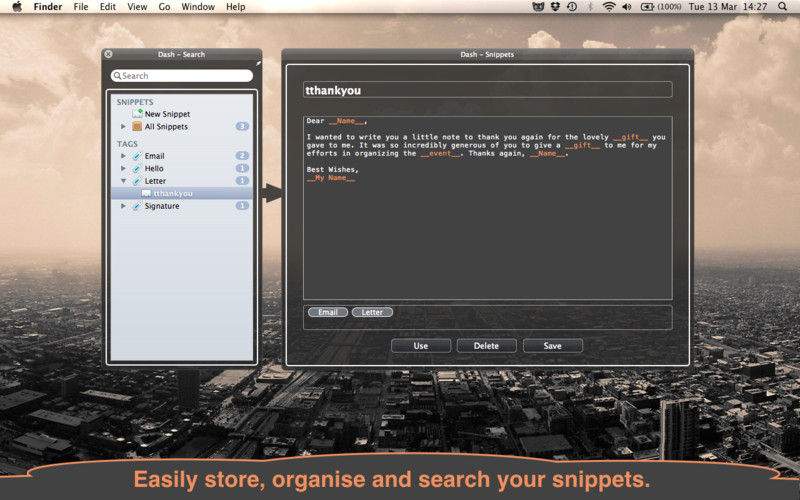Open the Help menu

tap(236, 7)
